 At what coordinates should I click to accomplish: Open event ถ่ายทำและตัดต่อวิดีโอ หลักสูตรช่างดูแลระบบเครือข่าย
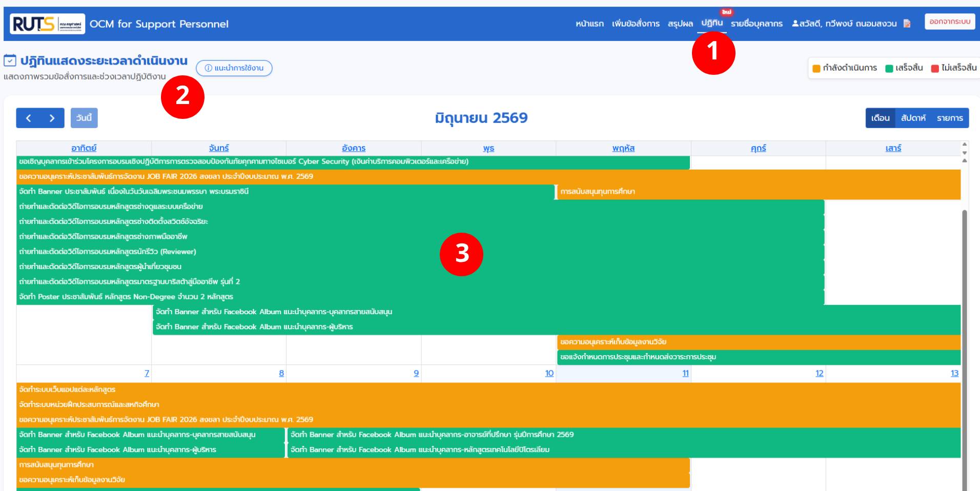(x=420, y=207)
